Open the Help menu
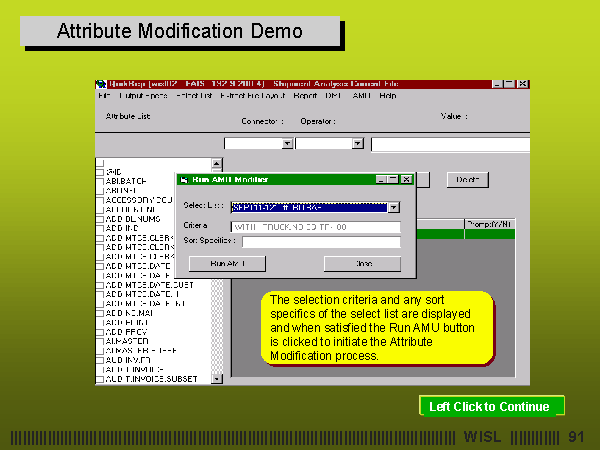The height and width of the screenshot is (450, 600). click(x=388, y=96)
